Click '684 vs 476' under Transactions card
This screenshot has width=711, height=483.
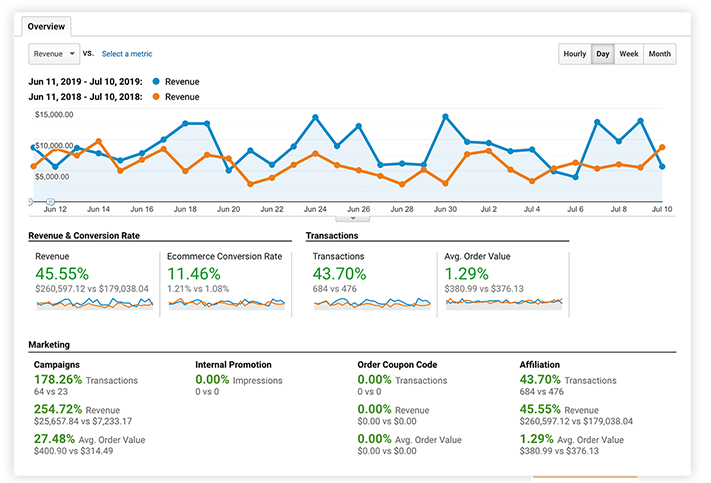334,289
